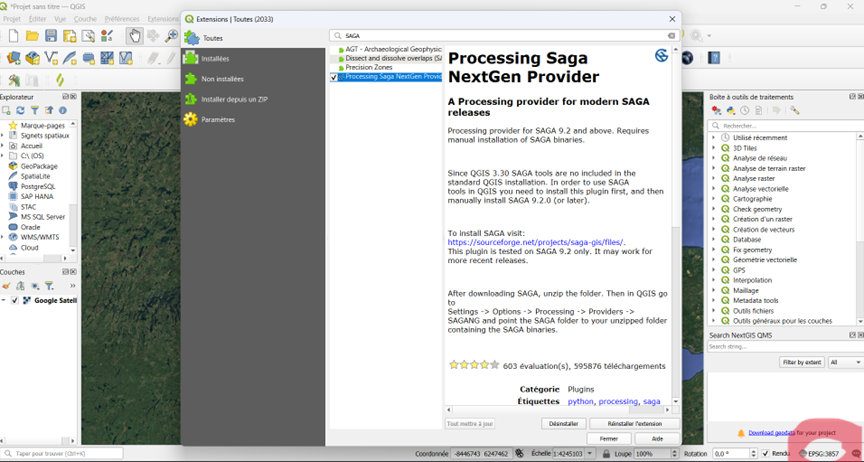
Task: Click the star rating for the plugin
Action: [473, 366]
